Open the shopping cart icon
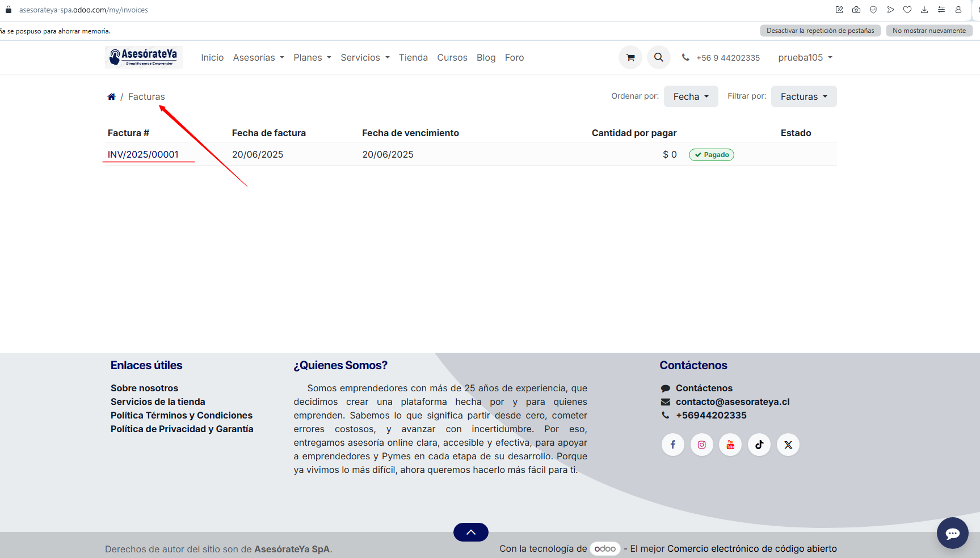The image size is (980, 558). (x=630, y=57)
